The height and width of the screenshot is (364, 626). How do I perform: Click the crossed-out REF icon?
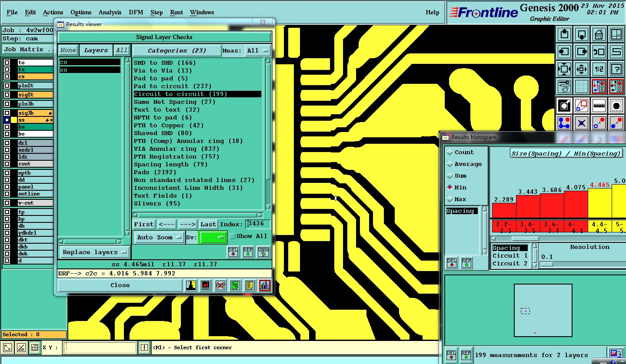point(220,285)
